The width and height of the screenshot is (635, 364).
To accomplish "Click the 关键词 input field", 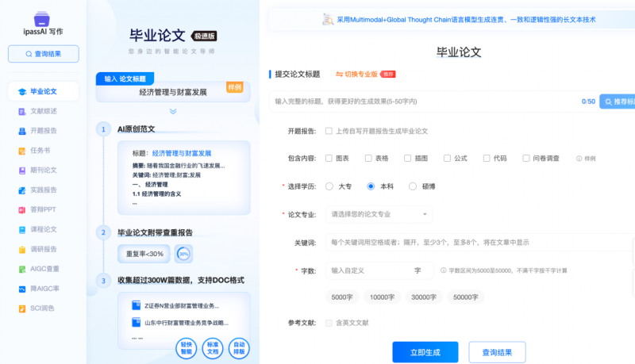I will pos(480,243).
